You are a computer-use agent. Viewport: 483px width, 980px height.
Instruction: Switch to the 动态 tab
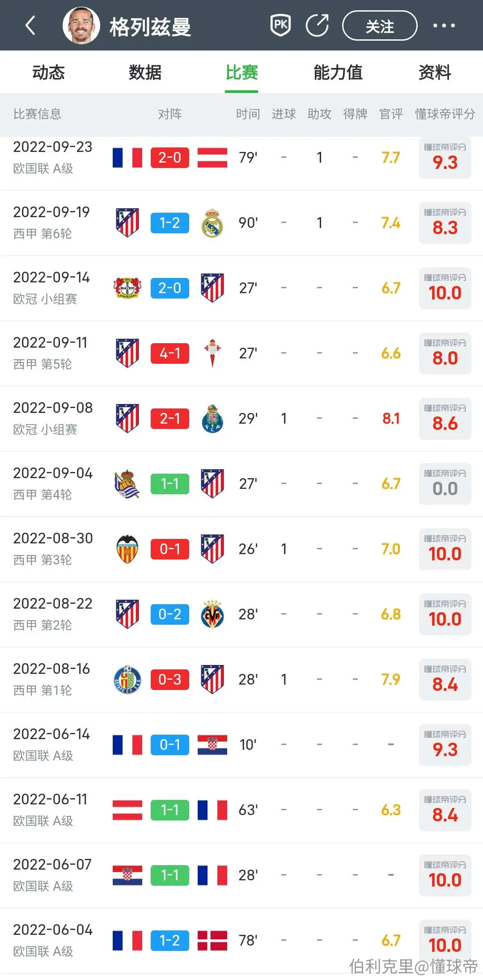(48, 72)
